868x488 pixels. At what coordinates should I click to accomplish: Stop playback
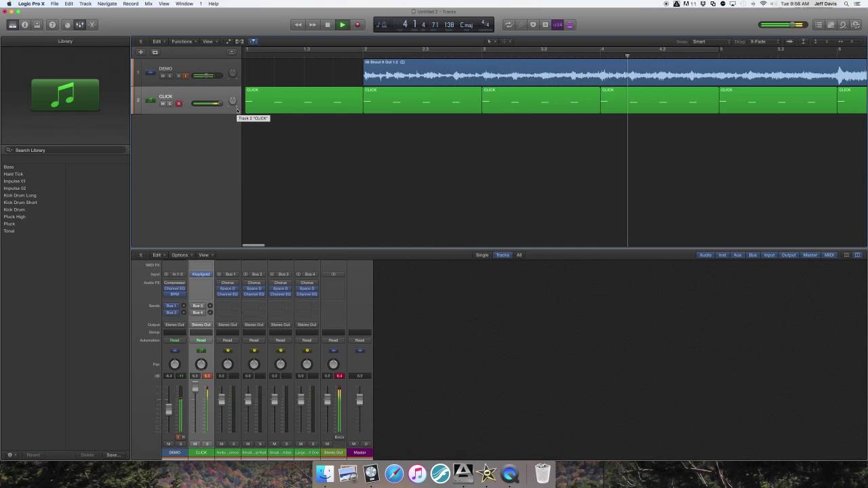click(x=328, y=25)
